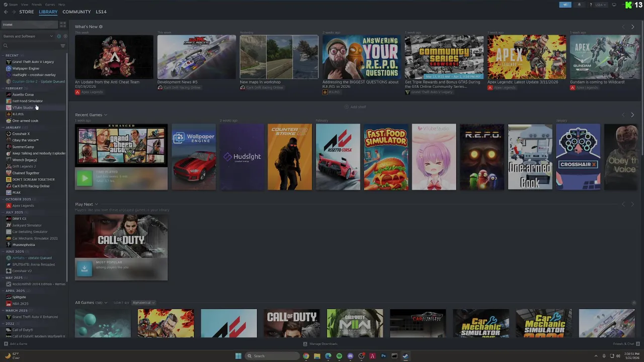
Task: Open the View menu
Action: pyautogui.click(x=24, y=5)
